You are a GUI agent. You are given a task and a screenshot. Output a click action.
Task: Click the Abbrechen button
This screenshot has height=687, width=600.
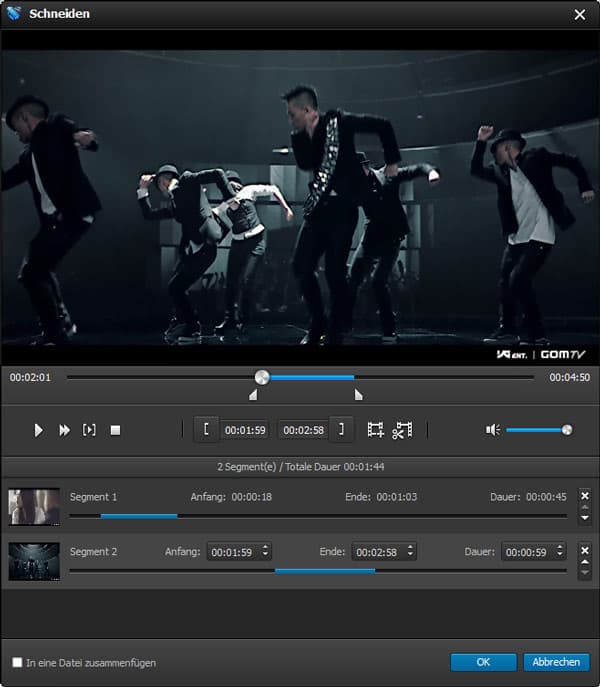coord(556,662)
